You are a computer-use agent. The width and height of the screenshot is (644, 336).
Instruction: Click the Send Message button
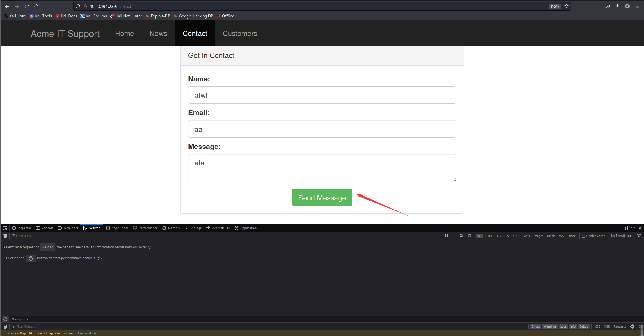pyautogui.click(x=322, y=198)
